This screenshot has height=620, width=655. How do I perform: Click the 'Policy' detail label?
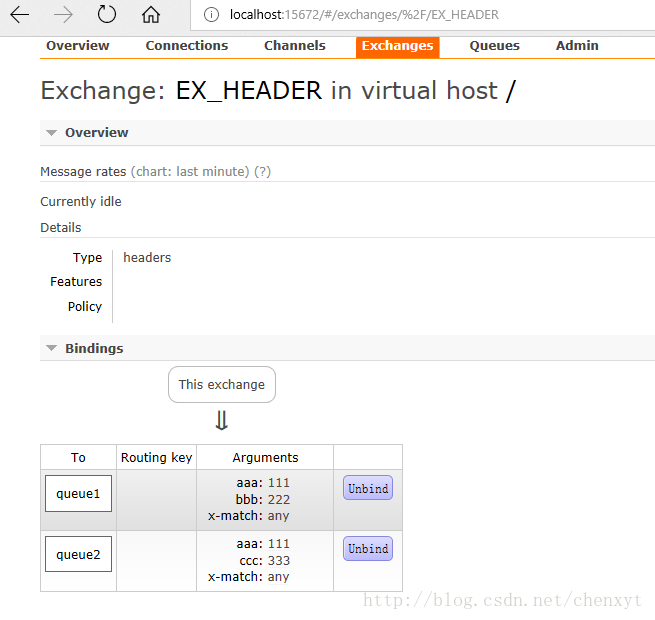click(85, 307)
